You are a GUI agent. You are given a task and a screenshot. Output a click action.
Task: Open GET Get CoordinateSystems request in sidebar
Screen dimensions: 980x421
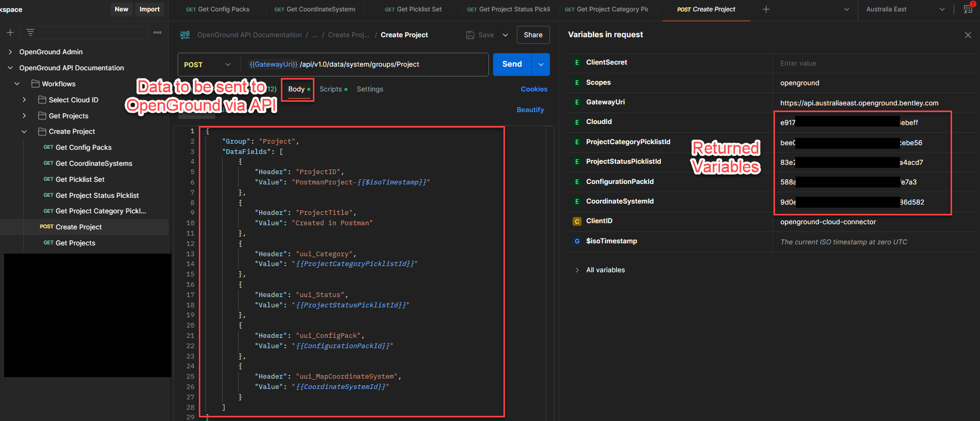tap(88, 164)
